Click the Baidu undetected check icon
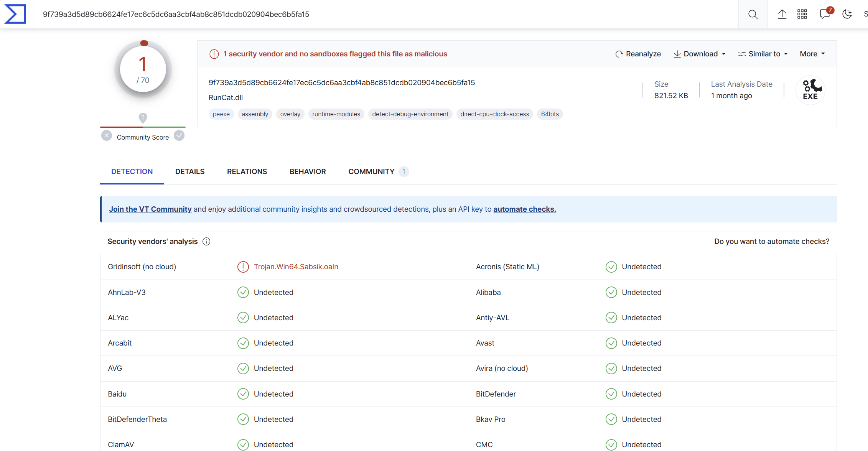868x451 pixels. point(243,394)
